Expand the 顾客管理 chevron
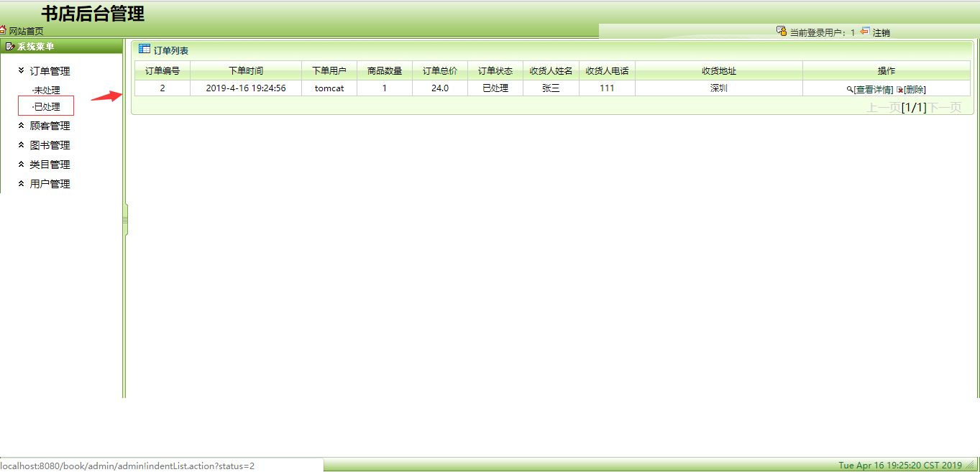 tap(22, 125)
